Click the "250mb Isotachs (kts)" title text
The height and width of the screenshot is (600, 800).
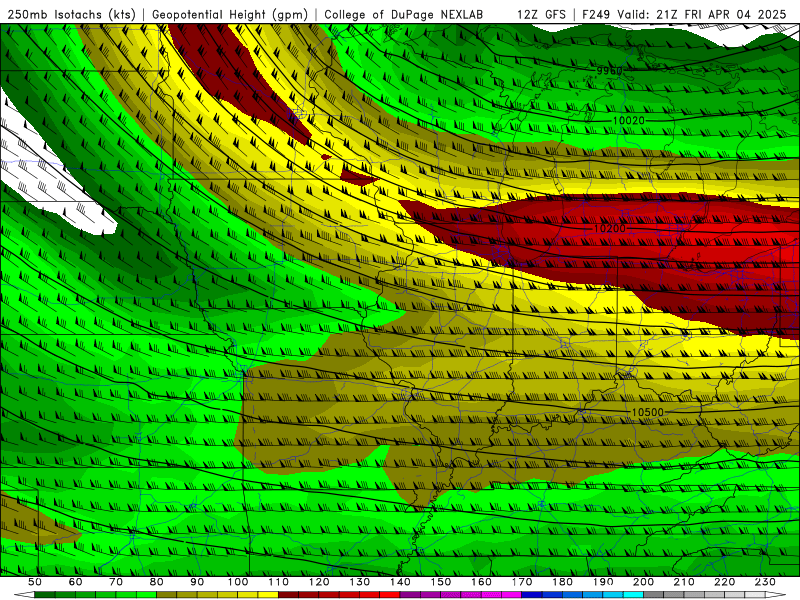pos(72,14)
